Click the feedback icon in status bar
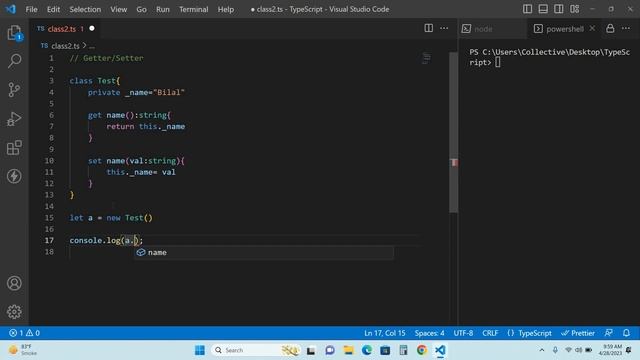 tap(609, 333)
